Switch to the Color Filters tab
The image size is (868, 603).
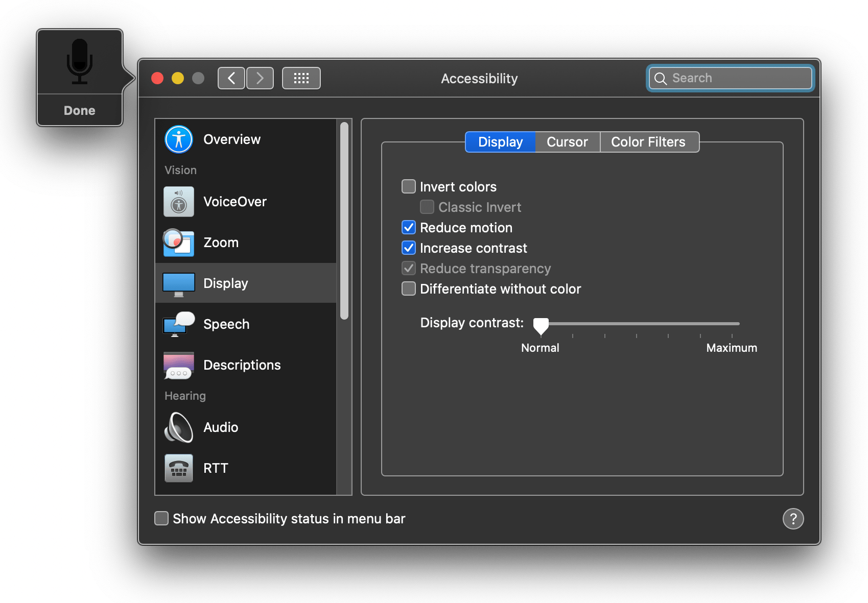pos(648,142)
